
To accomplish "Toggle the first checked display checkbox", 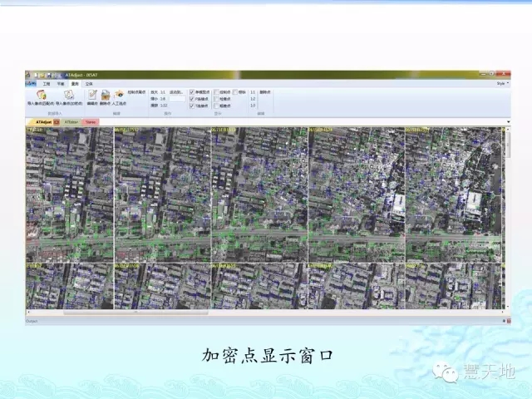I will pos(193,91).
